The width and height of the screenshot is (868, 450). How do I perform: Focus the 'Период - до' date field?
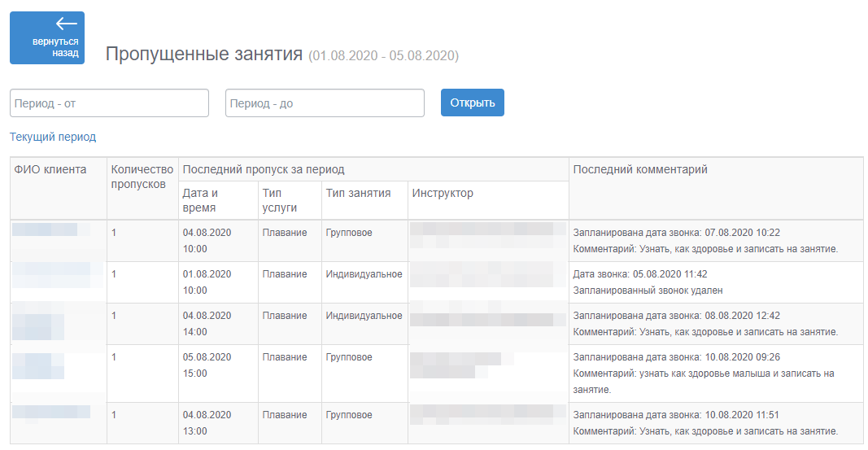click(x=325, y=103)
